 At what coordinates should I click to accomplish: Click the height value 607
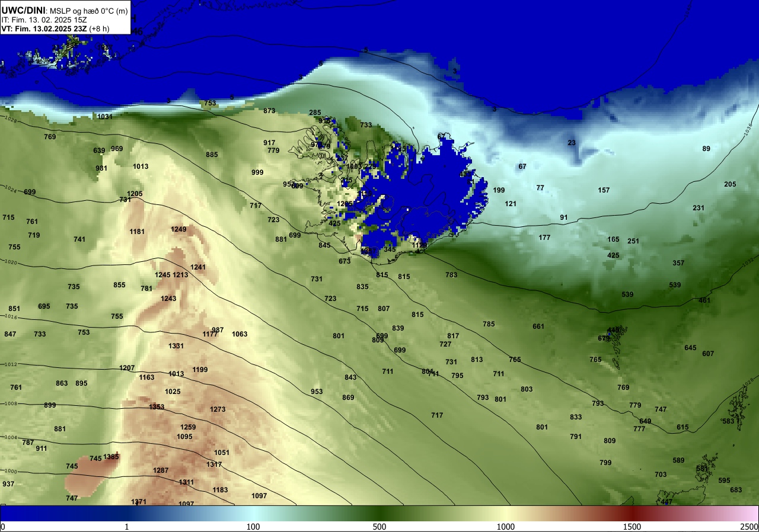click(708, 354)
